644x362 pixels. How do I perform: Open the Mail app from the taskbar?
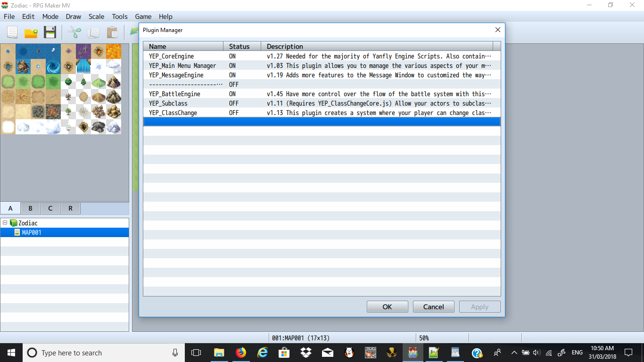tap(328, 353)
